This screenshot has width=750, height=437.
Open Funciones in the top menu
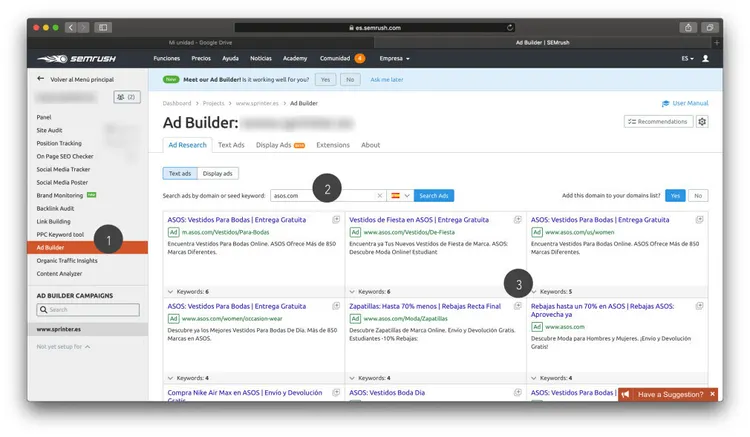click(166, 58)
